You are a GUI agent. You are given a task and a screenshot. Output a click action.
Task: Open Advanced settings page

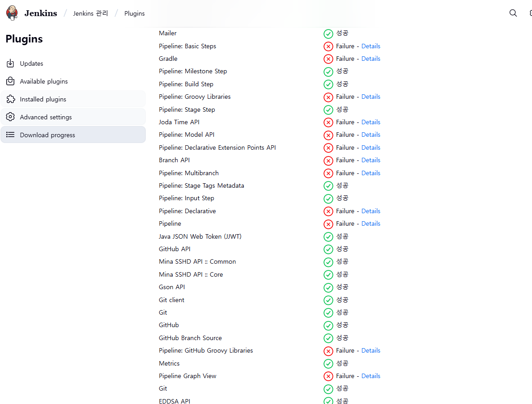pyautogui.click(x=73, y=117)
